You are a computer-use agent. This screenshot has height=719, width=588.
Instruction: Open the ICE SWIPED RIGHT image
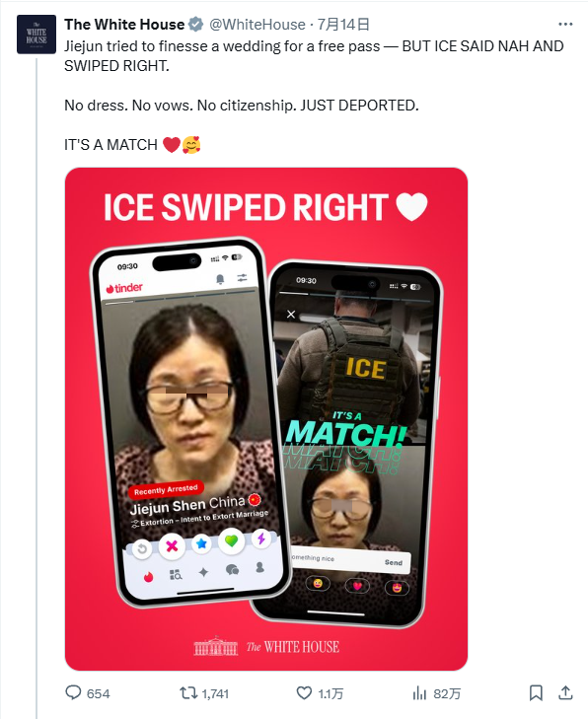(266, 418)
